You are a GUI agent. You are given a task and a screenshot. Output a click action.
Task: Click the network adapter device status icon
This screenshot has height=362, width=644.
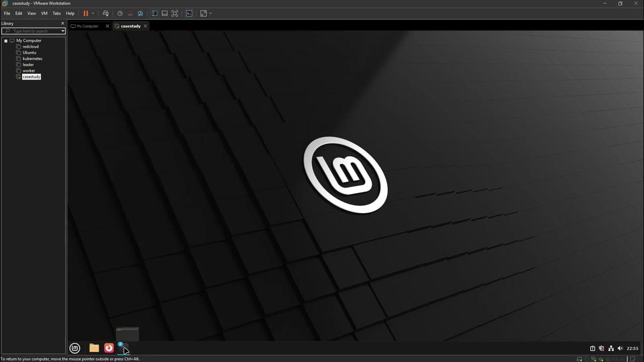594,359
